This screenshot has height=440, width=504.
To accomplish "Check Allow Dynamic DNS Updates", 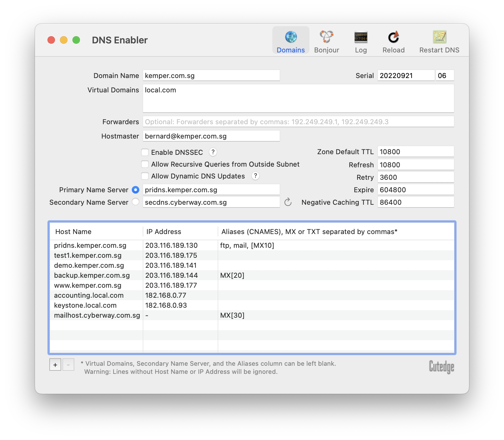I will [x=145, y=176].
